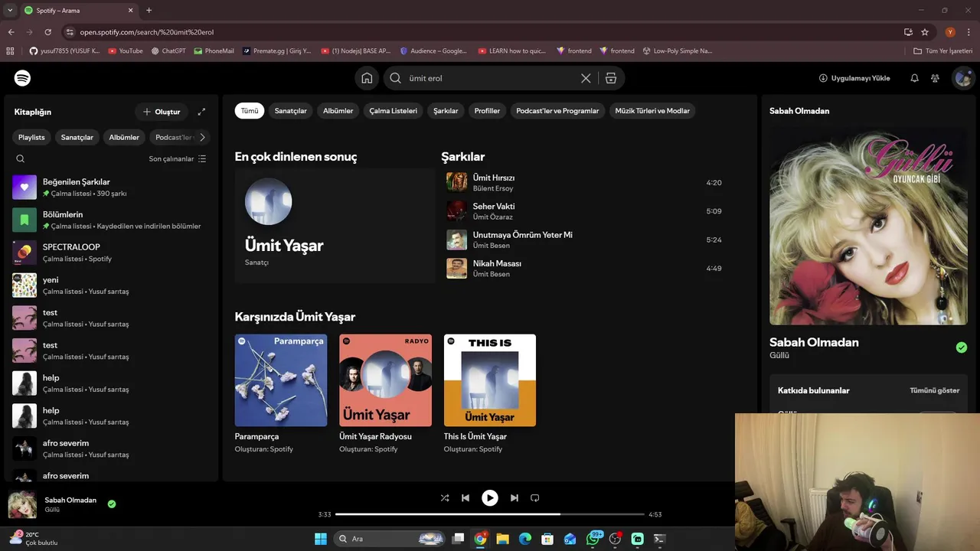Open the Ümit Yaşar top result card
The height and width of the screenshot is (551, 980).
click(335, 226)
